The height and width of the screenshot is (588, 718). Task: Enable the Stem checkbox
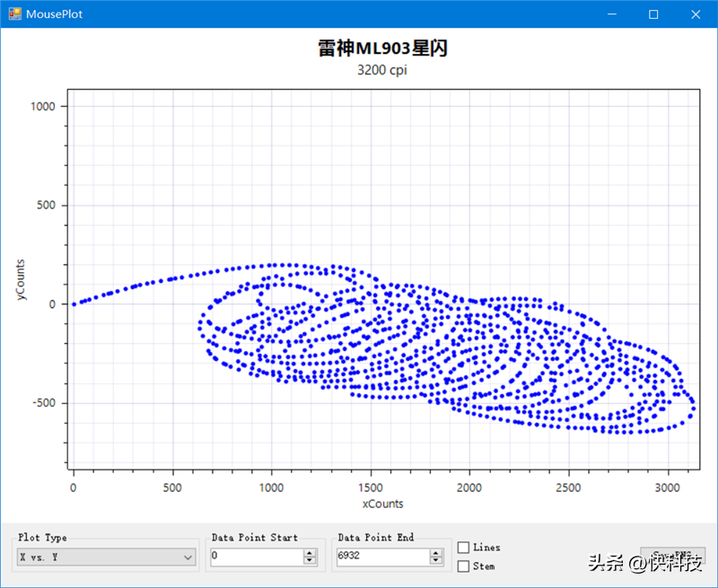(463, 566)
